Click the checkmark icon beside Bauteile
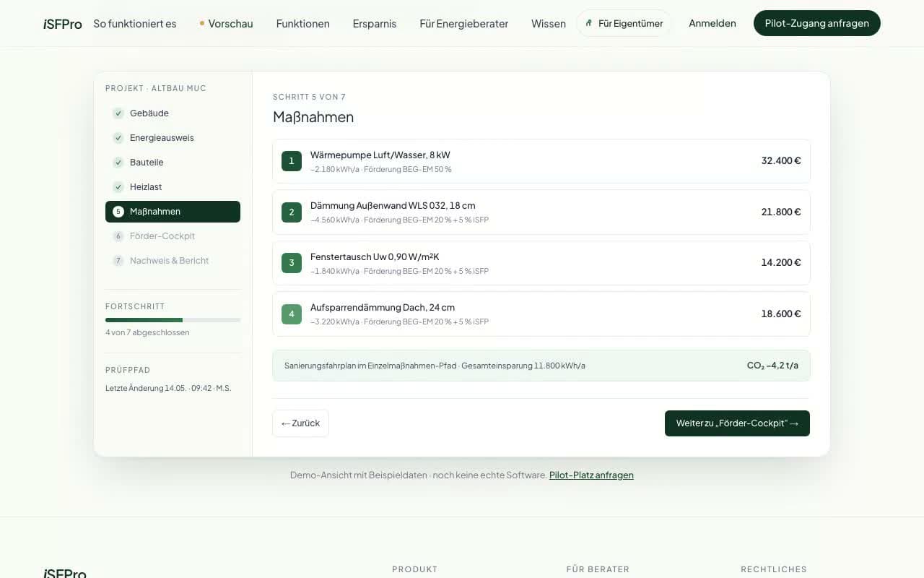Image resolution: width=924 pixels, height=578 pixels. (118, 163)
